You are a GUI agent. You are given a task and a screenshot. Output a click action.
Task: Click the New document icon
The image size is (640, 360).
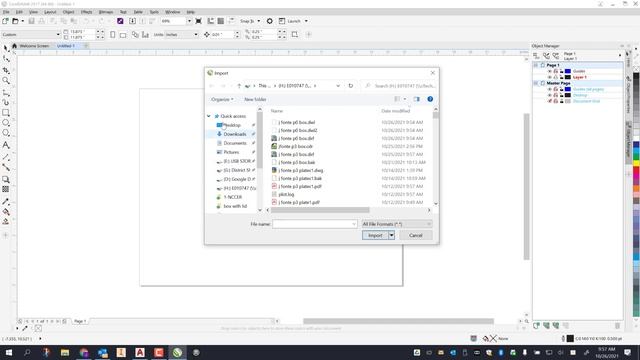coord(5,21)
